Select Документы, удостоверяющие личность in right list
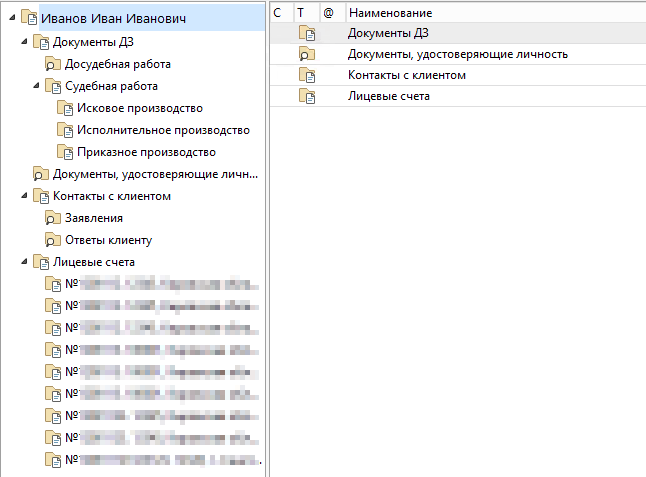Screen dimensions: 646x477 (458, 54)
